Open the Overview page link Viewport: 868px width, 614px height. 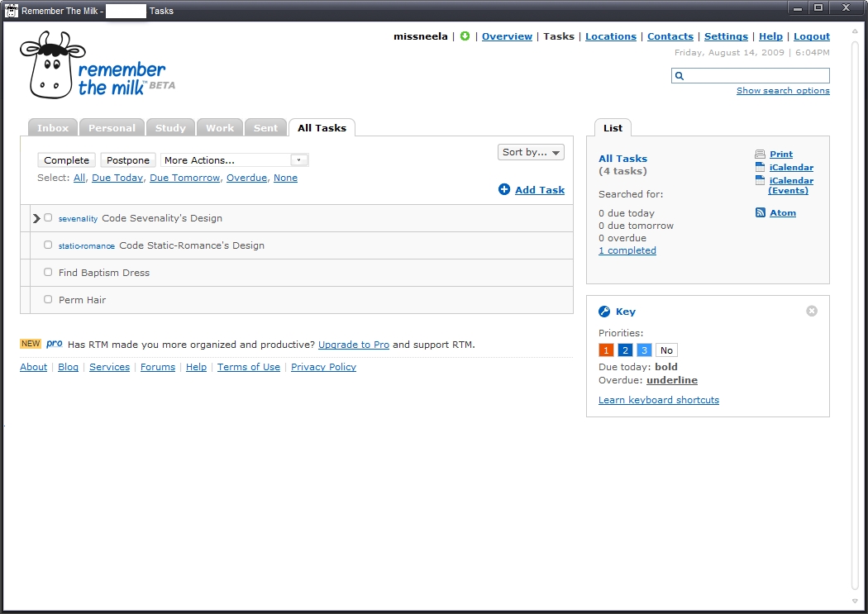pyautogui.click(x=507, y=36)
